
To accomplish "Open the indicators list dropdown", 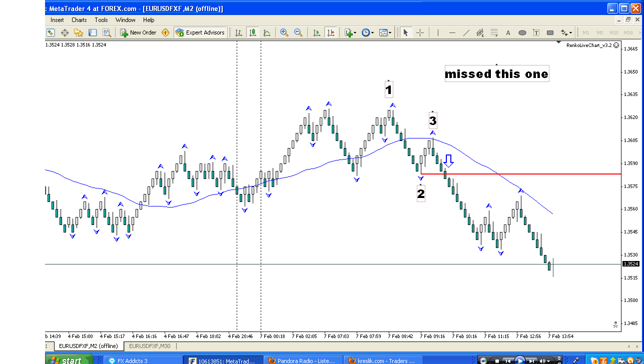I will click(350, 32).
